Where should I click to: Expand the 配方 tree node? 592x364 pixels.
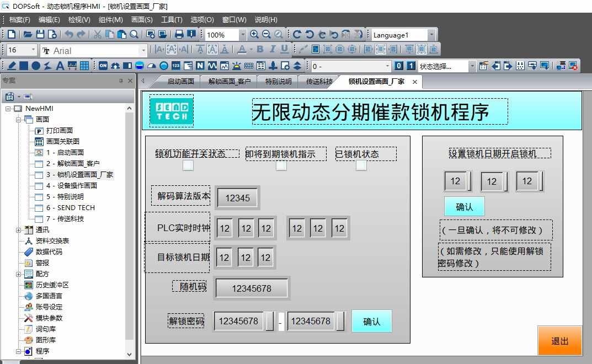[x=19, y=274]
